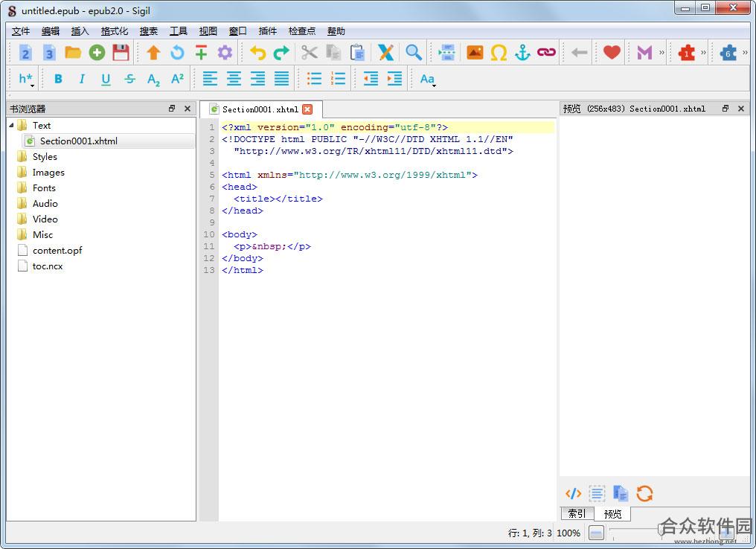This screenshot has width=756, height=549.
Task: Open the 文件 menu
Action: tap(21, 31)
